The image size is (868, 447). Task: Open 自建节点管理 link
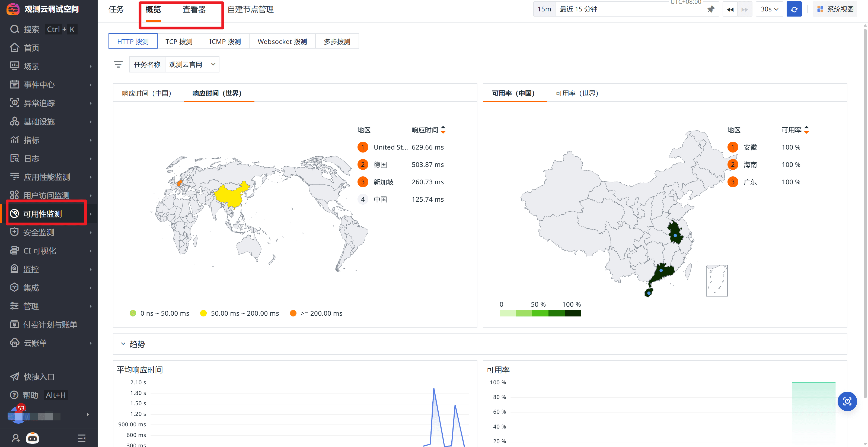coord(250,9)
